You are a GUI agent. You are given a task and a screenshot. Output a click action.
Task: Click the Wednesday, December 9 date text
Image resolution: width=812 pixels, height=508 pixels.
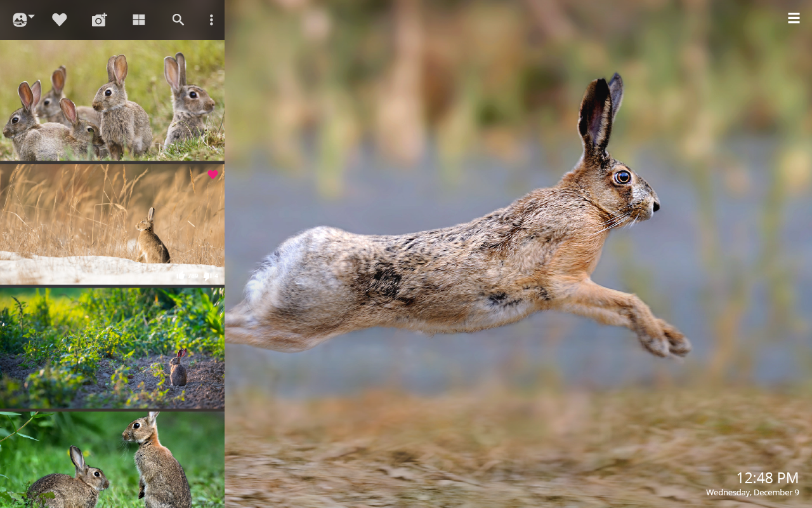[x=752, y=492]
